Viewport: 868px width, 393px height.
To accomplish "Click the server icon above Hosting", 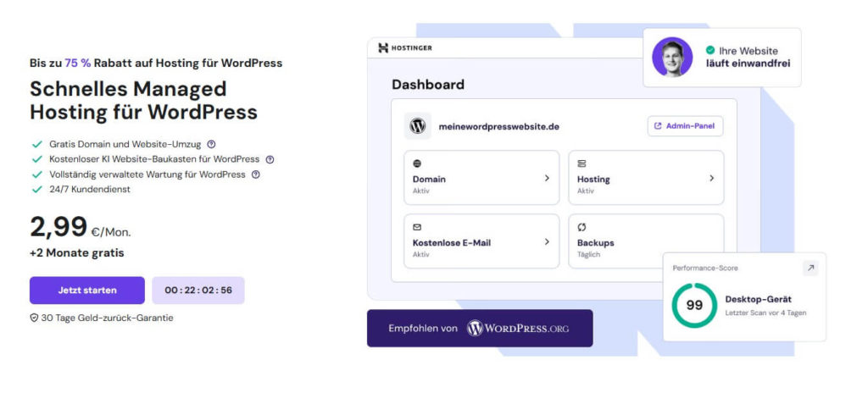I will pyautogui.click(x=581, y=163).
